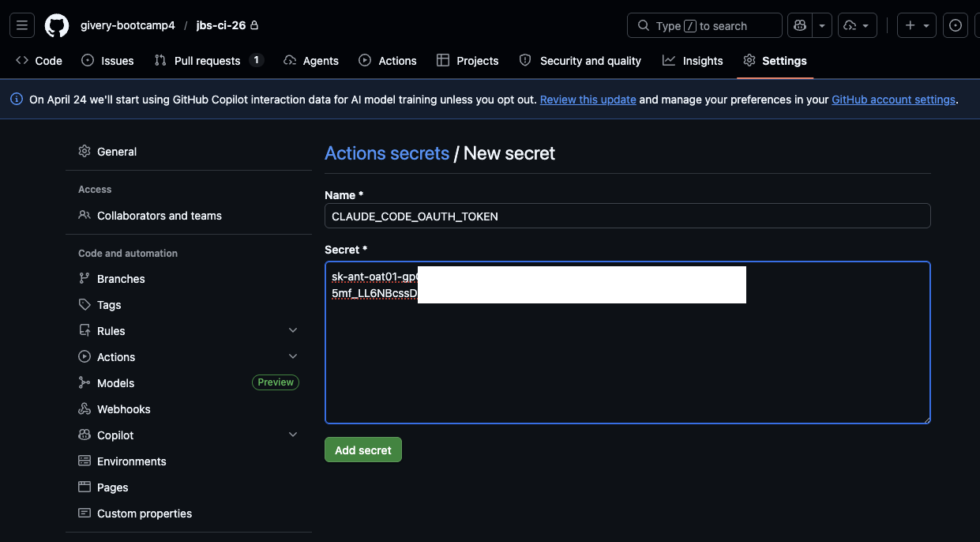
Task: Click the Insights graph icon
Action: [669, 60]
